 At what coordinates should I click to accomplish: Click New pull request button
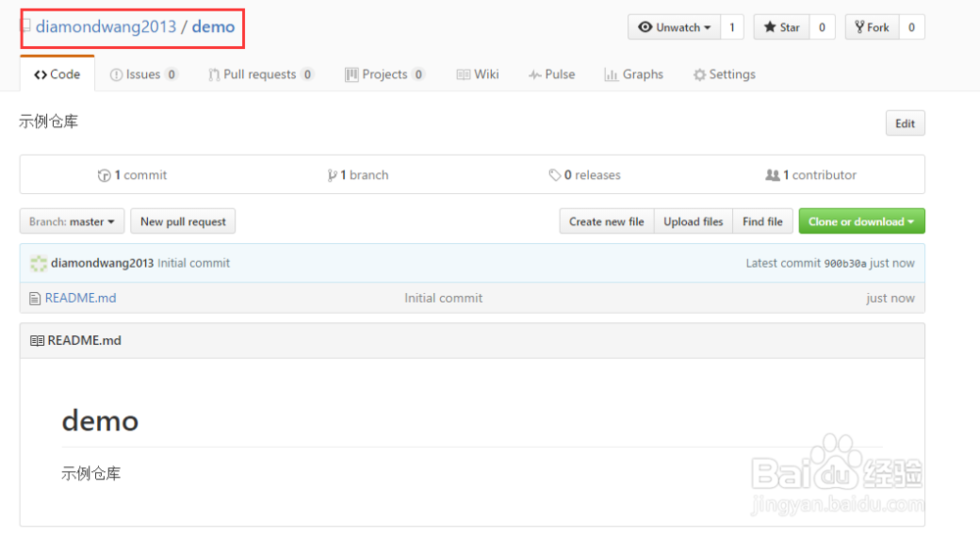183,221
